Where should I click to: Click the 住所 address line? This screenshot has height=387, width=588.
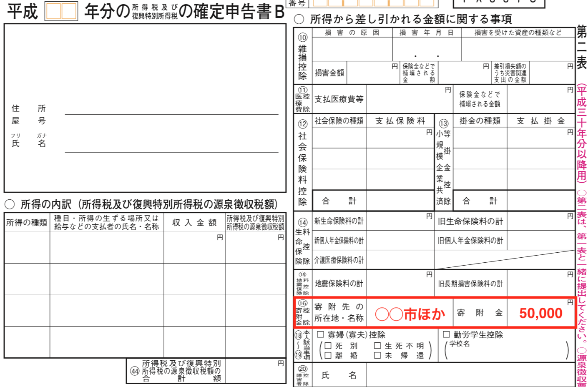pyautogui.click(x=171, y=108)
